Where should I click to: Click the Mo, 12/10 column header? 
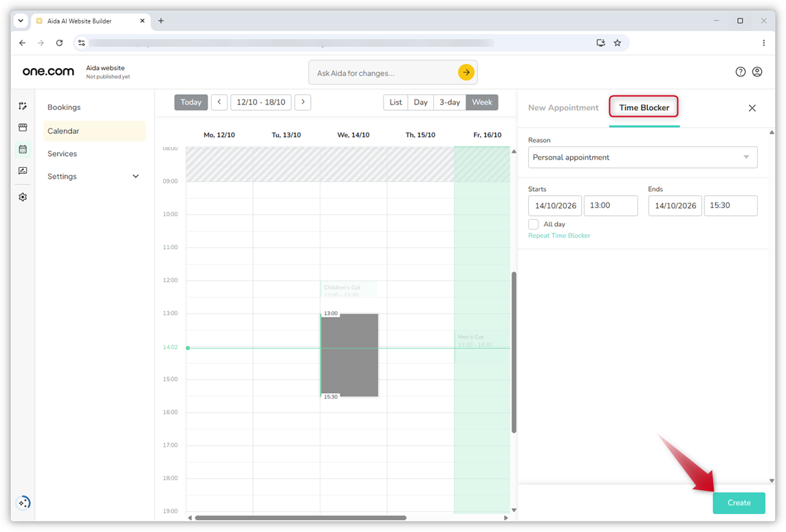pyautogui.click(x=219, y=135)
